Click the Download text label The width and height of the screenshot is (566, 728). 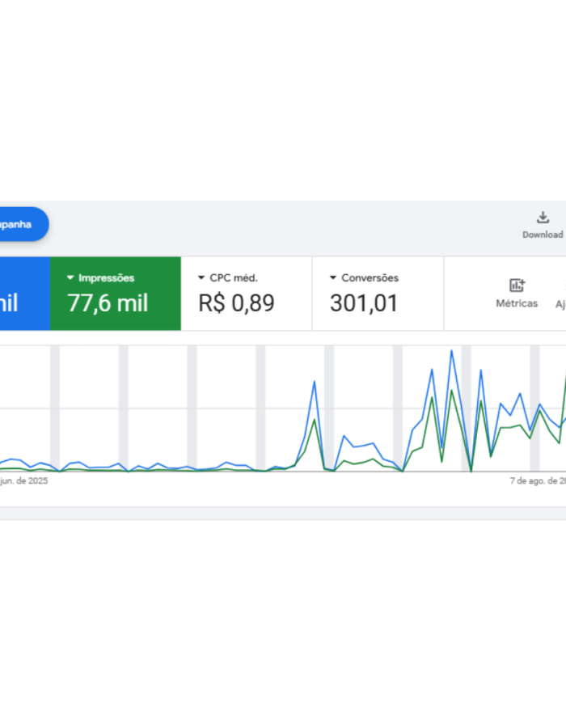(543, 235)
